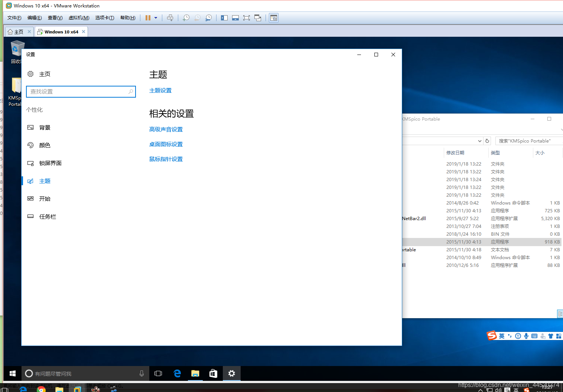Enter full screen mode via VMware toolbar icon
563x392 pixels.
(x=247, y=18)
